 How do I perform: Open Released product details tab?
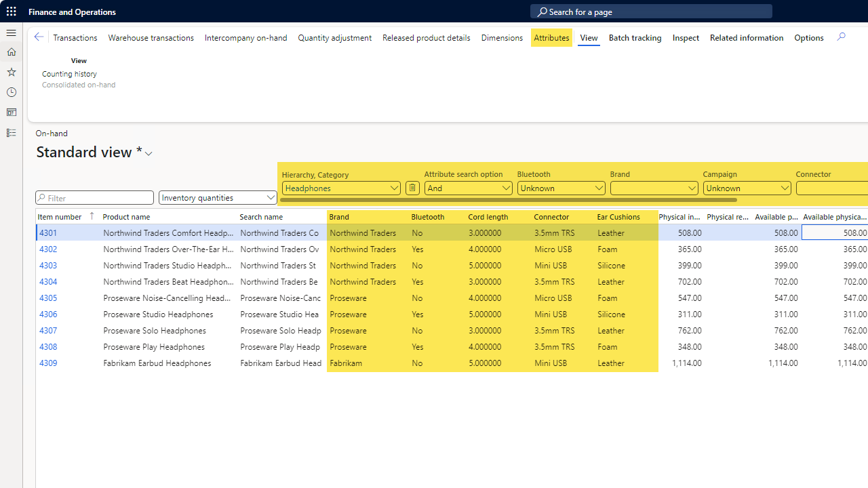click(x=427, y=38)
